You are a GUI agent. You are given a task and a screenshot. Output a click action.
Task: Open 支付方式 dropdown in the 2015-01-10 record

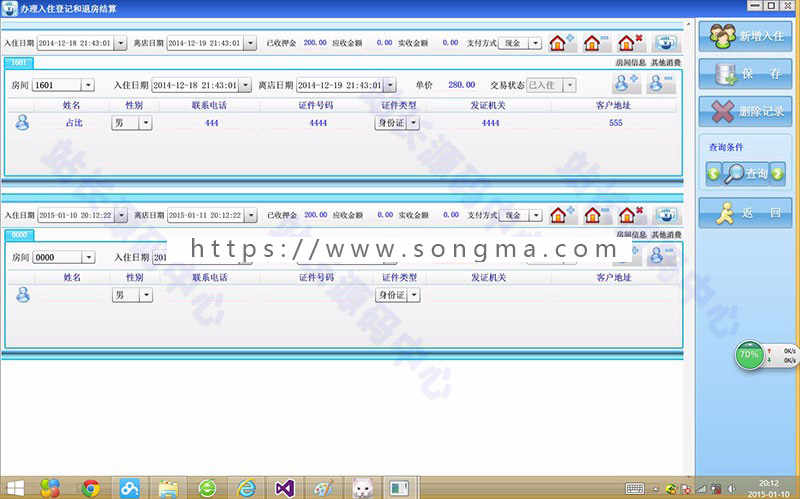coord(536,215)
